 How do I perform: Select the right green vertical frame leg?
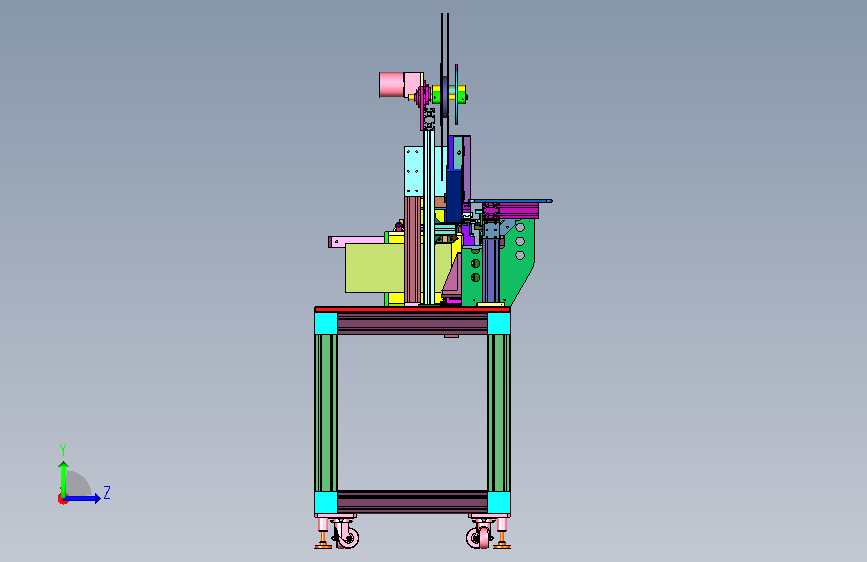[x=499, y=413]
